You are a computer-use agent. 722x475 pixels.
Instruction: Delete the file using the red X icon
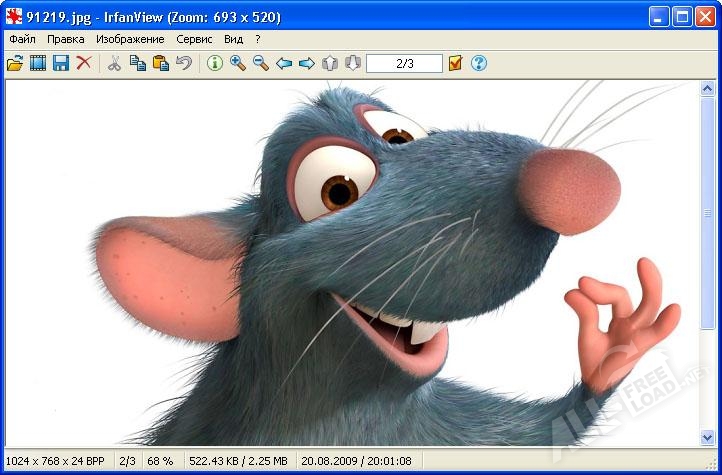pyautogui.click(x=84, y=63)
